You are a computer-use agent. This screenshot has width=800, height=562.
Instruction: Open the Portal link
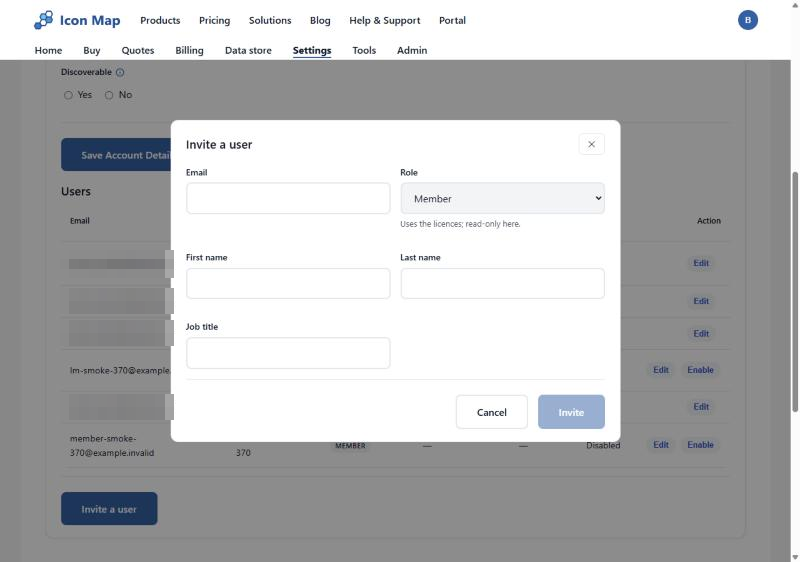point(452,20)
